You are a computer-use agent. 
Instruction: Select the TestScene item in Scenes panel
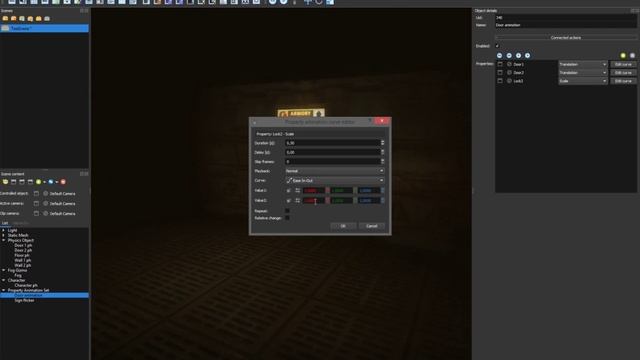(44, 28)
